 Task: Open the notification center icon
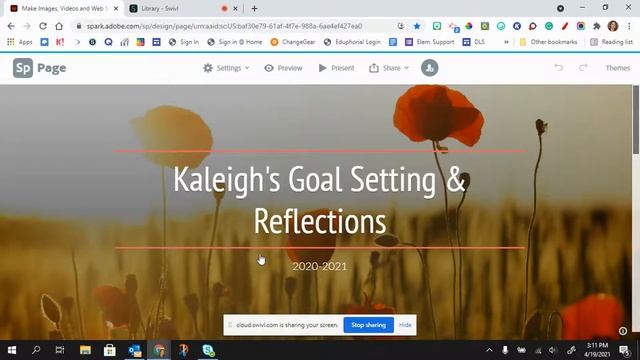pos(624,350)
